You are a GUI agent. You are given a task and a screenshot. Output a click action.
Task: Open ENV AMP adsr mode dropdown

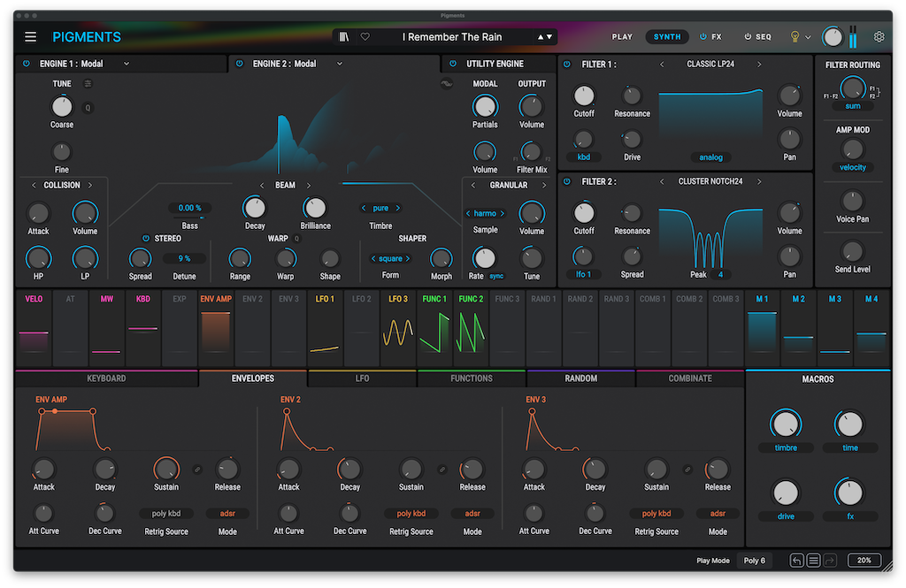227,514
